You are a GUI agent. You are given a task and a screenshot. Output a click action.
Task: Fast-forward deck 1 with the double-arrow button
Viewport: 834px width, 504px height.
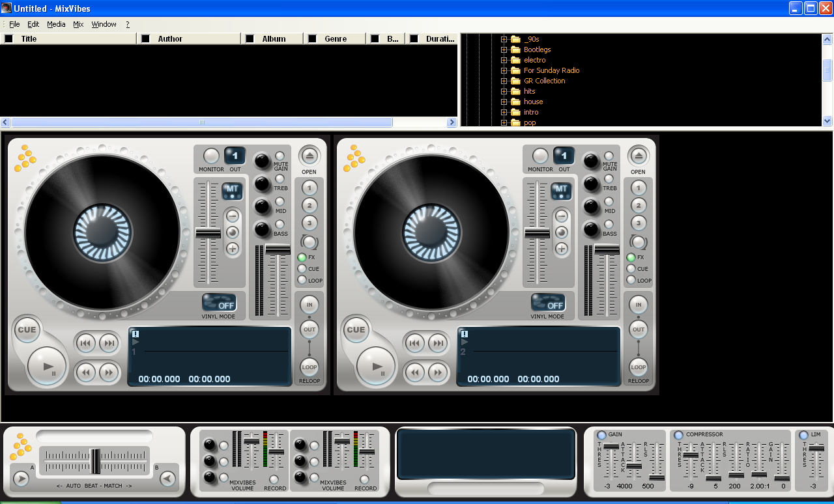(x=109, y=372)
